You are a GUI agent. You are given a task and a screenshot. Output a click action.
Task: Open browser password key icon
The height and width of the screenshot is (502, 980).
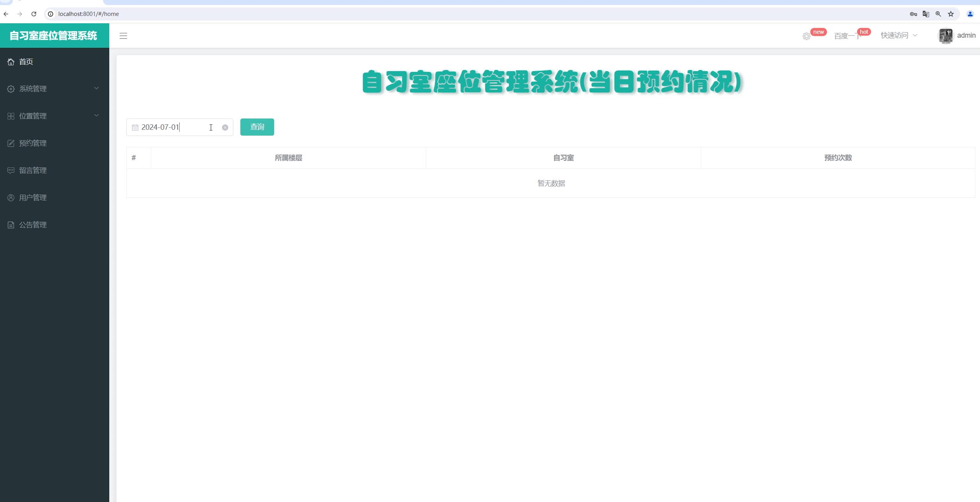913,14
